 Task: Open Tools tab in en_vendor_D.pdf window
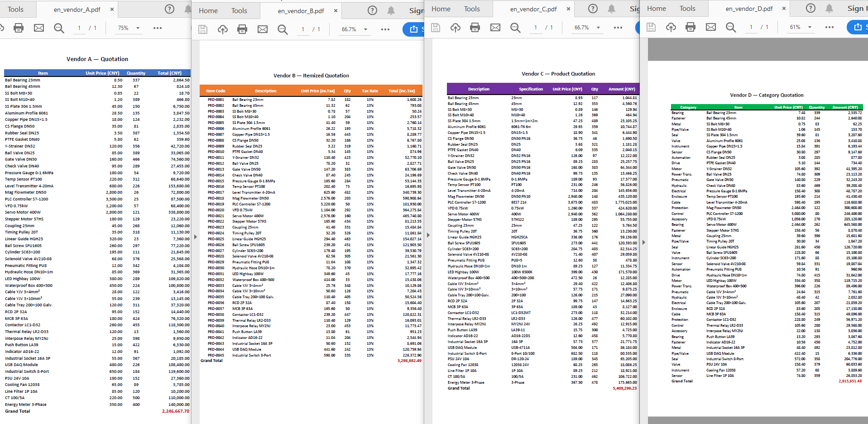click(687, 9)
